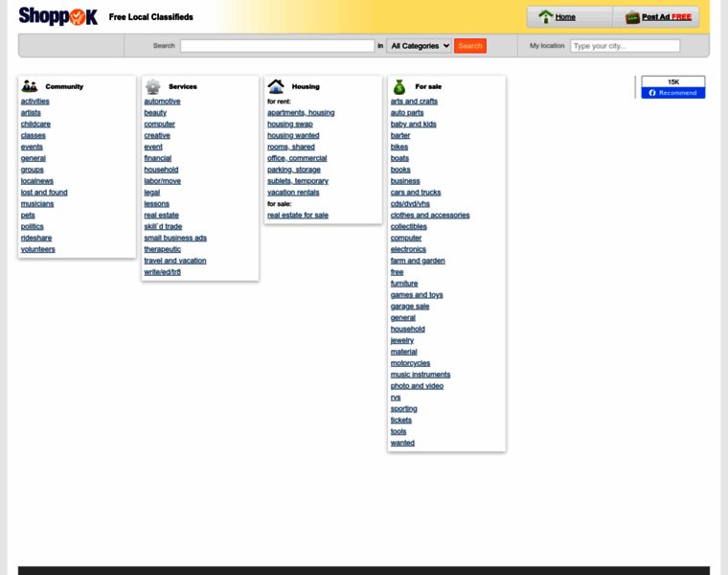Open the artists category
Viewport: 728px width, 575px height.
click(x=31, y=112)
